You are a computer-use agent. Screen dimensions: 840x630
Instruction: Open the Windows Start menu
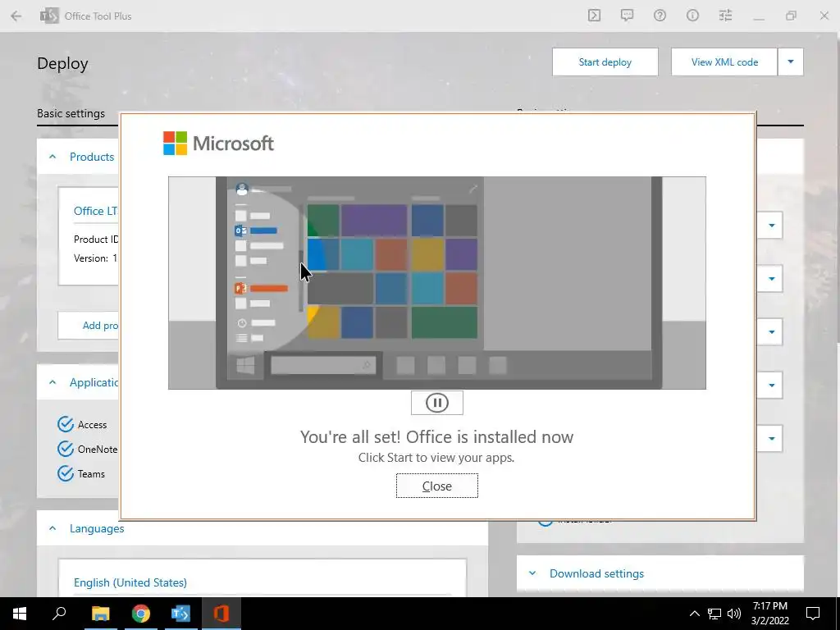pyautogui.click(x=20, y=614)
